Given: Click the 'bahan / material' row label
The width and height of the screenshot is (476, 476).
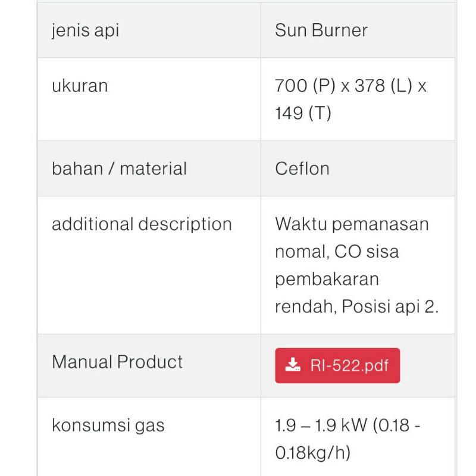Looking at the screenshot, I should (x=119, y=168).
